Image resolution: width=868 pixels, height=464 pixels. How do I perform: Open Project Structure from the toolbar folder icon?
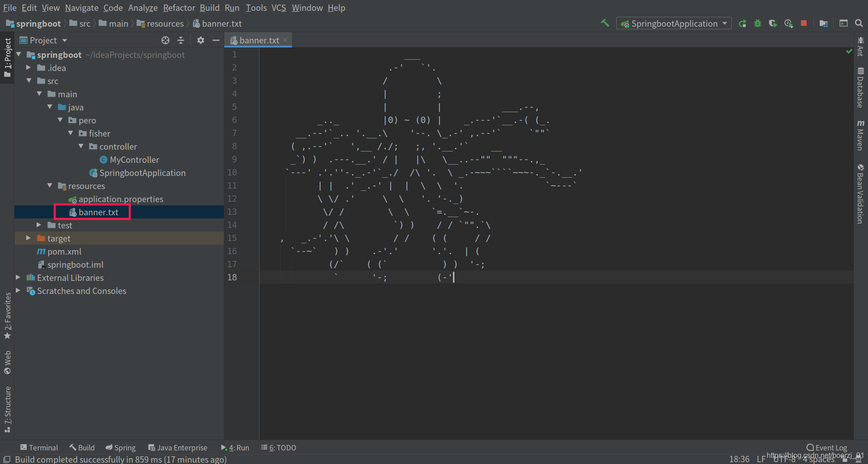(824, 24)
